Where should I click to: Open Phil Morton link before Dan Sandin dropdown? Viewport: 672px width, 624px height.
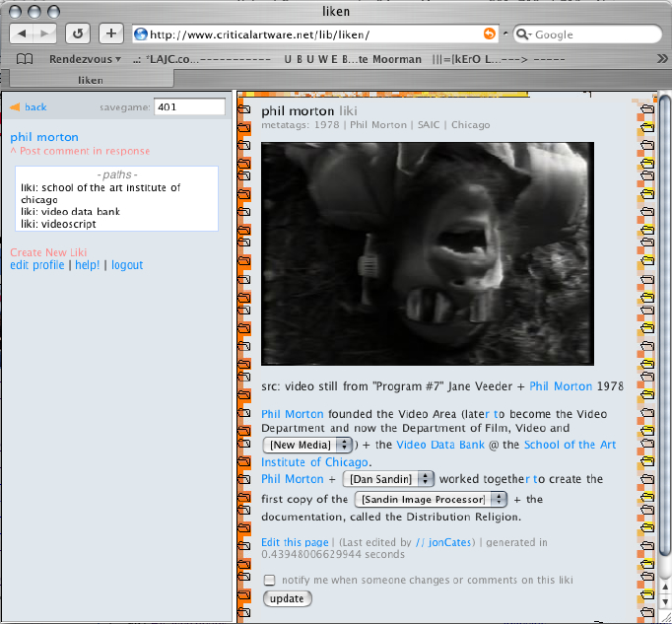point(293,479)
